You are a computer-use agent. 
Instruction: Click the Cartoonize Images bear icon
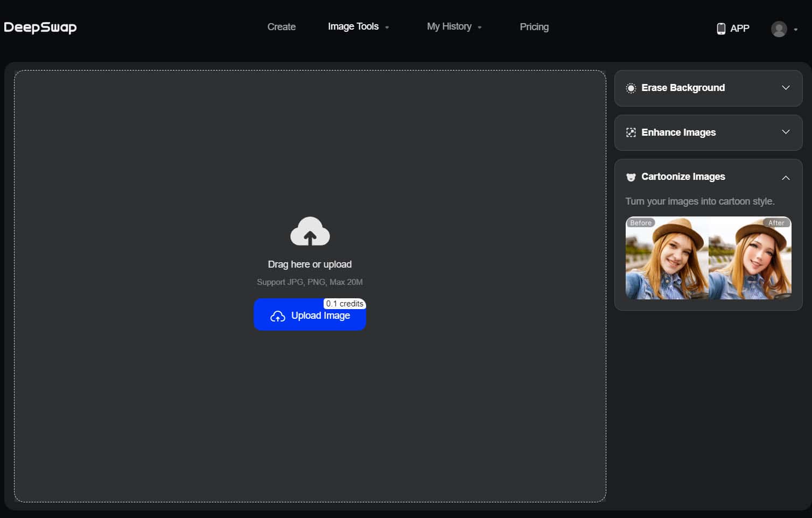[x=631, y=177]
